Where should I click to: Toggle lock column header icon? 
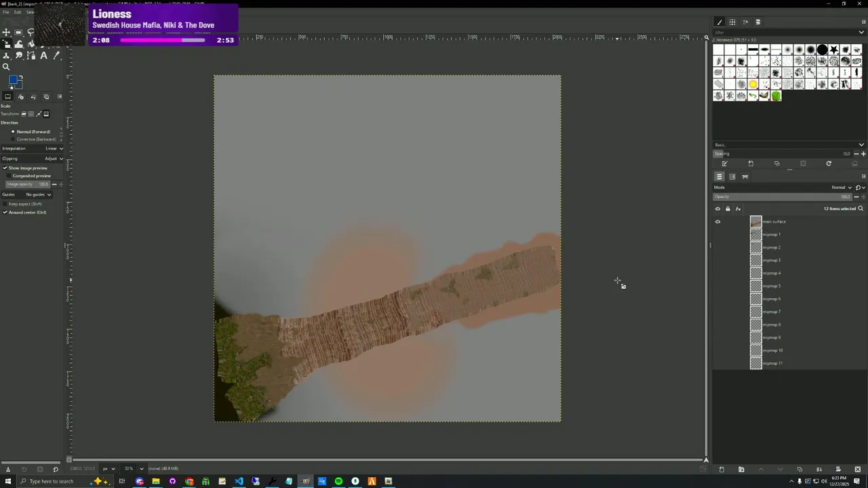click(x=728, y=209)
